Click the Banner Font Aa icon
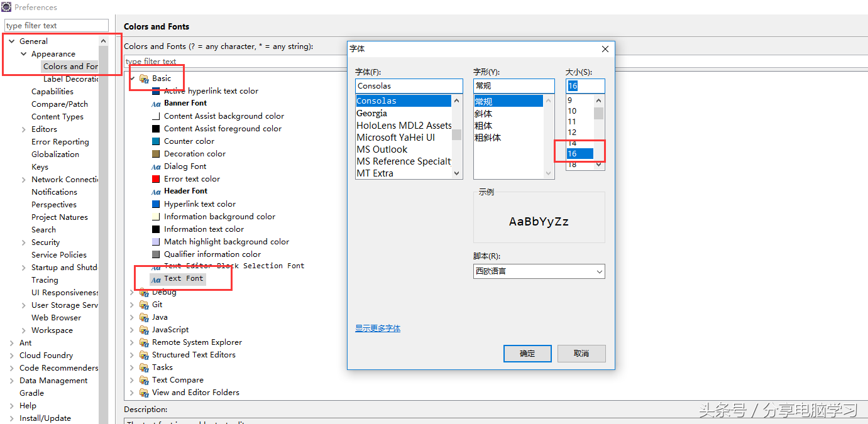This screenshot has height=424, width=868. 156,104
